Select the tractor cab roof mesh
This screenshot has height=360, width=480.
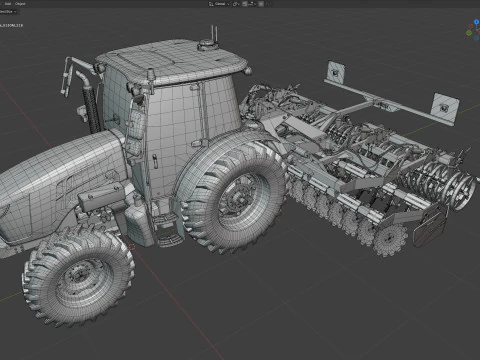(x=172, y=61)
